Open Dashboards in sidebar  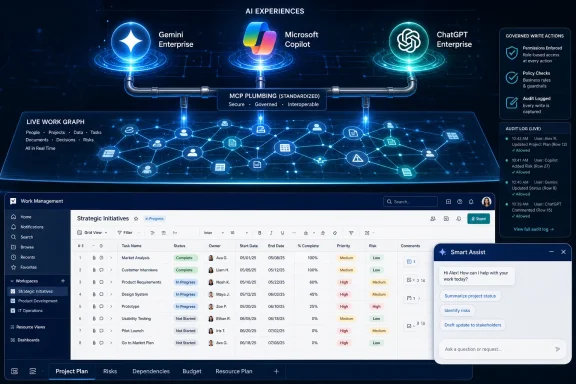pyautogui.click(x=25, y=340)
